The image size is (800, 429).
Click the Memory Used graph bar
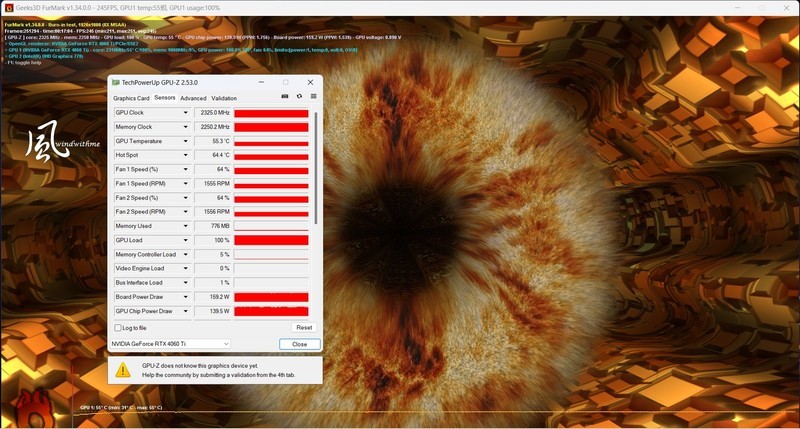tap(271, 226)
